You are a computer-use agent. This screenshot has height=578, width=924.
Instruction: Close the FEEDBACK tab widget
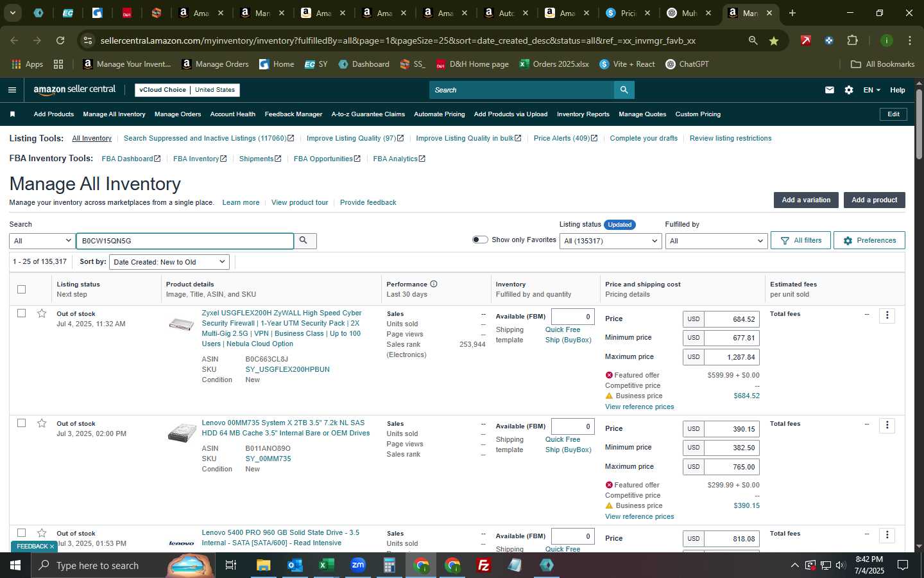pyautogui.click(x=52, y=547)
